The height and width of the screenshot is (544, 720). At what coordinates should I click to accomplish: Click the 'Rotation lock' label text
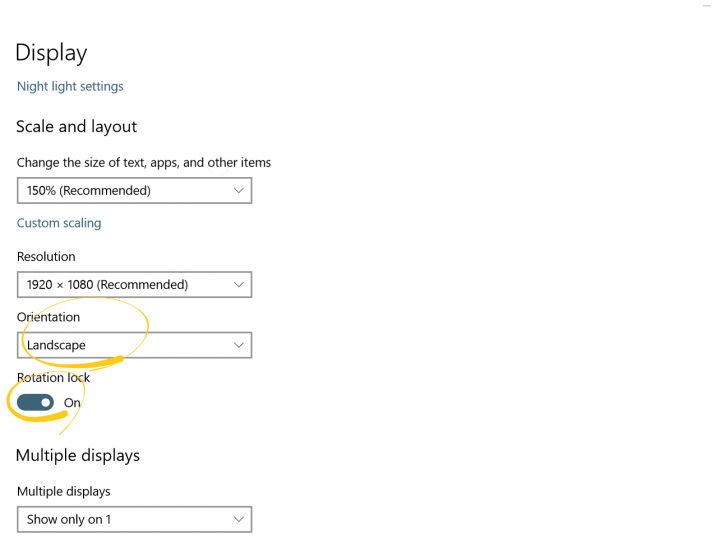(x=53, y=377)
